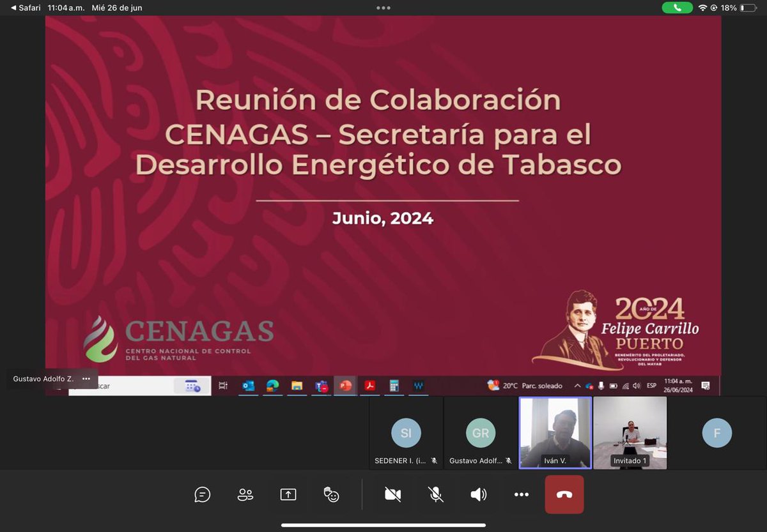Tap the muted mic icon on SEDENER tile
Screen dimensions: 767x532
pos(435,460)
